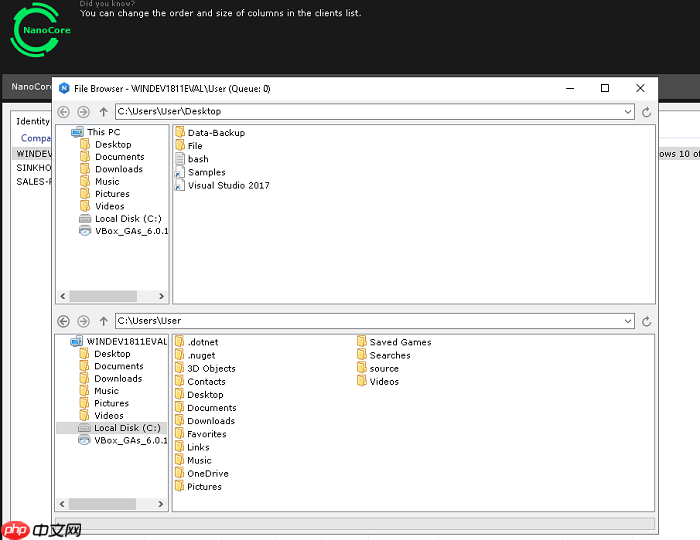700x540 pixels.
Task: Select the folder named File
Action: click(188, 145)
